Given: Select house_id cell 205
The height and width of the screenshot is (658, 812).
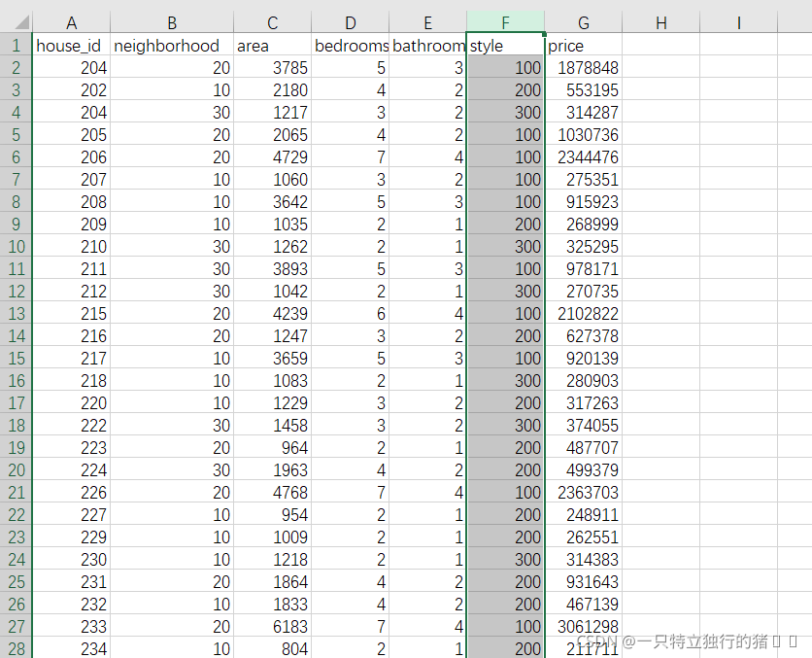Looking at the screenshot, I should [72, 134].
